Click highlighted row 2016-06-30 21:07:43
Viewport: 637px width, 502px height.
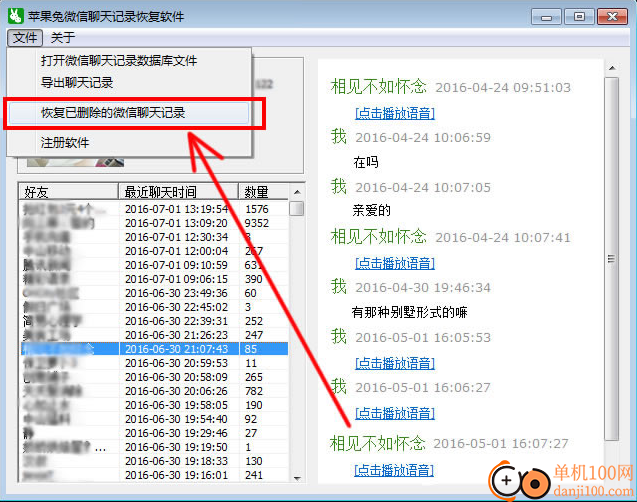[x=154, y=349]
